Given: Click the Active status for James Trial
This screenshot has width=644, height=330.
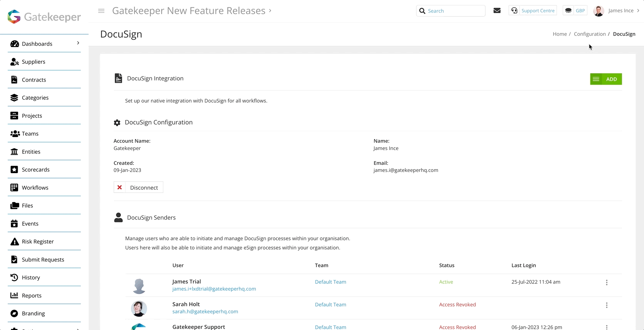Looking at the screenshot, I should click(x=446, y=282).
